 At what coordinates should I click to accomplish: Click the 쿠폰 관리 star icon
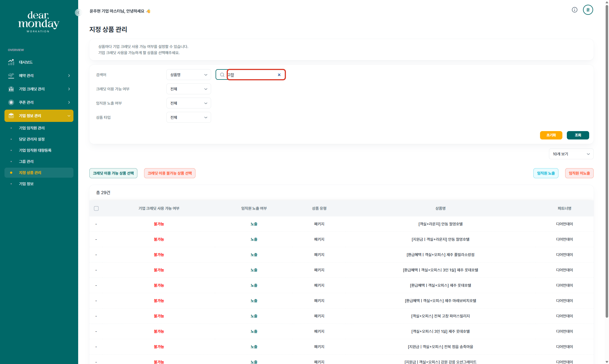tap(11, 102)
